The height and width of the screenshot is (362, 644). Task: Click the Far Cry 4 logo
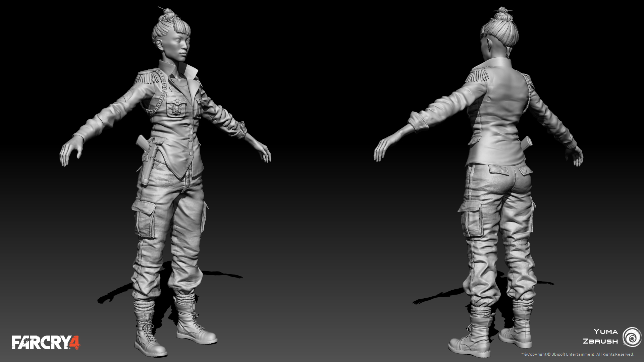click(x=46, y=342)
